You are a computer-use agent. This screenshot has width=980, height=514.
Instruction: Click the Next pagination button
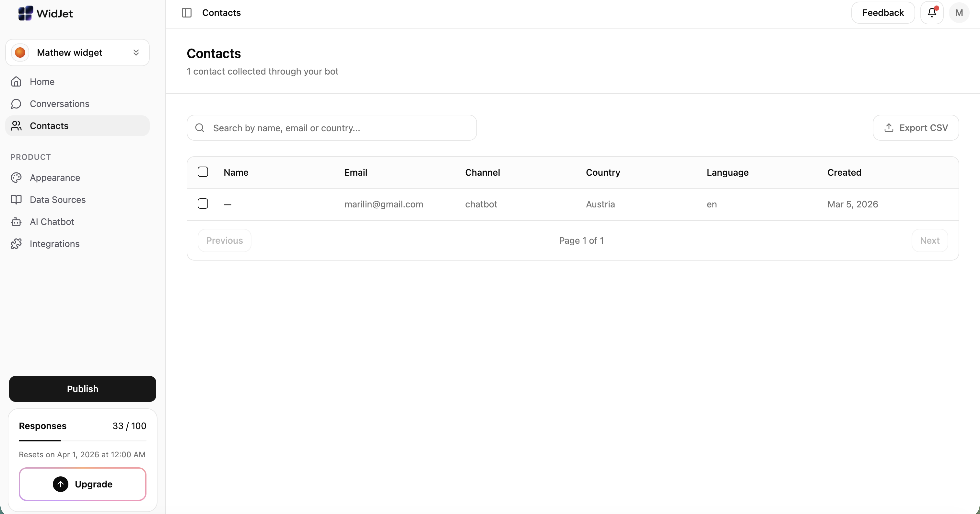929,240
